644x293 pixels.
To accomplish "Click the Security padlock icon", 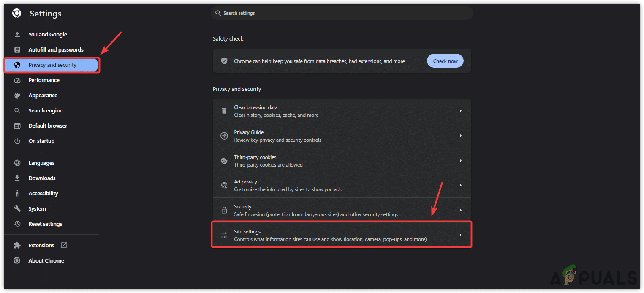I will coord(224,211).
